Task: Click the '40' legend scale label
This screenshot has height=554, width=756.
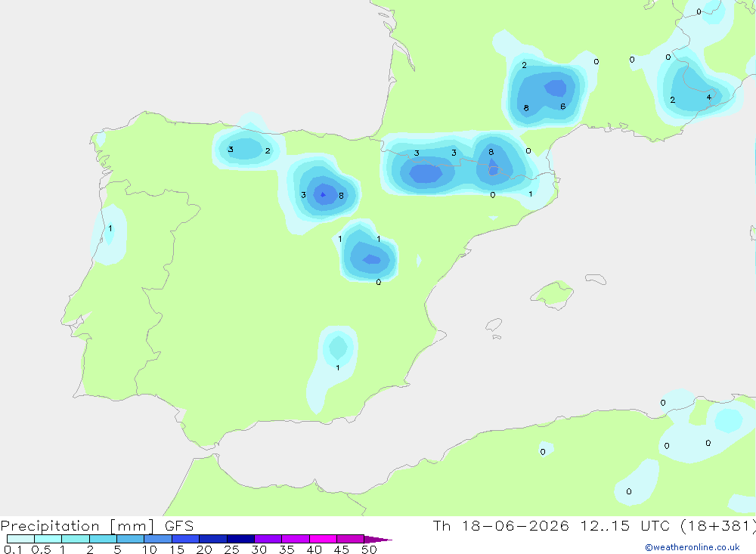Action: [x=314, y=549]
